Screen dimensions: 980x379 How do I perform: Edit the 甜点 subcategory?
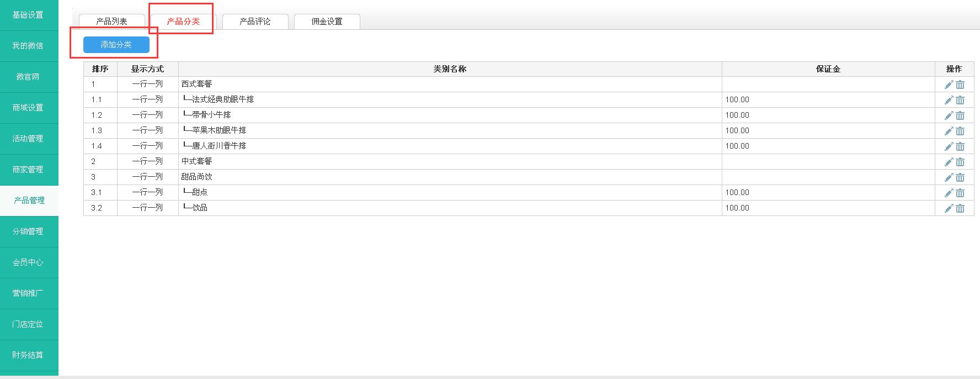pos(949,193)
